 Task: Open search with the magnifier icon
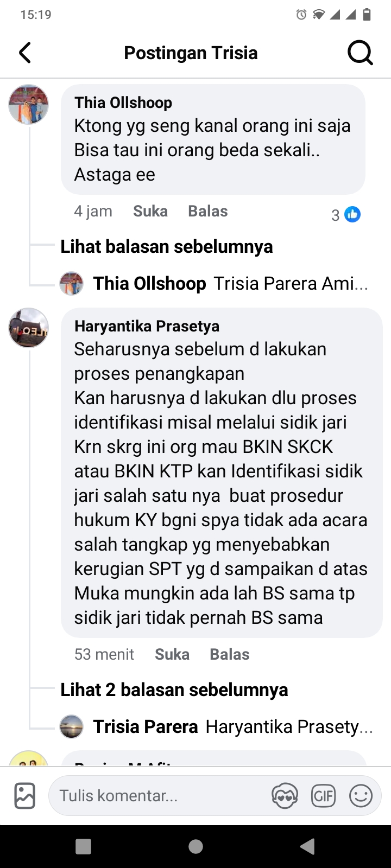(360, 53)
